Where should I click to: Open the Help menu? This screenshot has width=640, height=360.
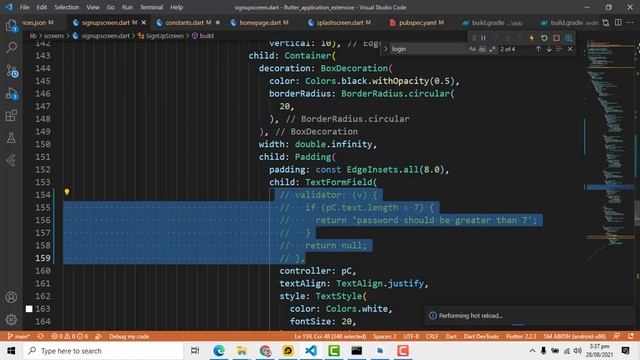(176, 7)
